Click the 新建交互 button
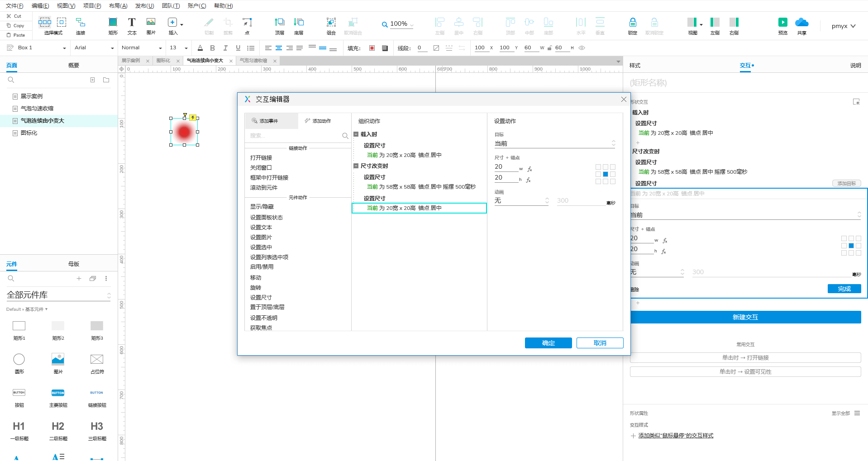The width and height of the screenshot is (868, 461). point(745,317)
